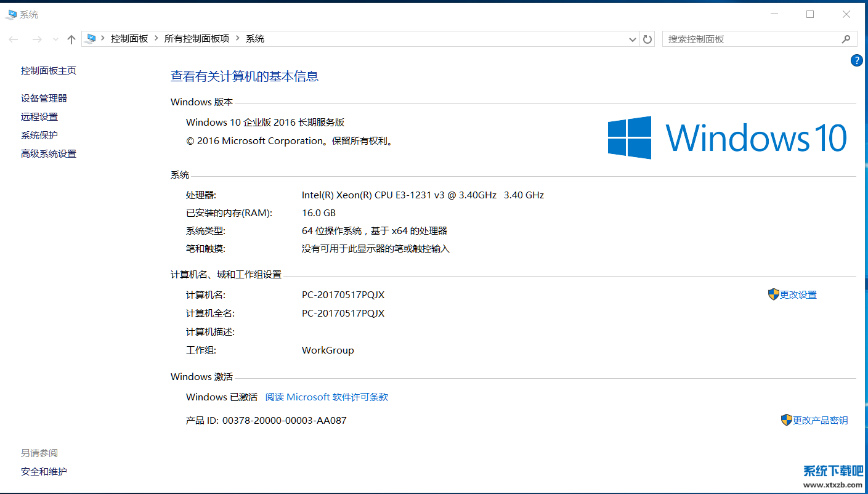868x494 pixels.
Task: Expand the address bar history dropdown
Action: [632, 39]
